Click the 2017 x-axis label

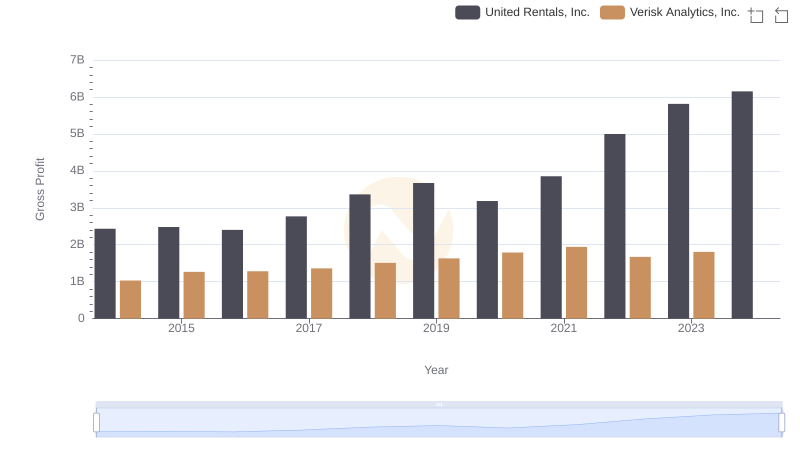click(x=309, y=328)
